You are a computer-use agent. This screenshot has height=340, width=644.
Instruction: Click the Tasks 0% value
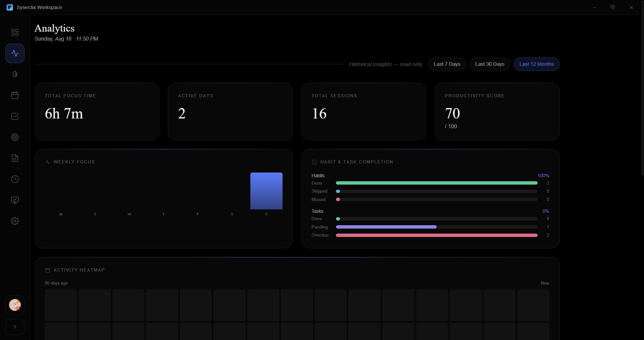tap(546, 211)
